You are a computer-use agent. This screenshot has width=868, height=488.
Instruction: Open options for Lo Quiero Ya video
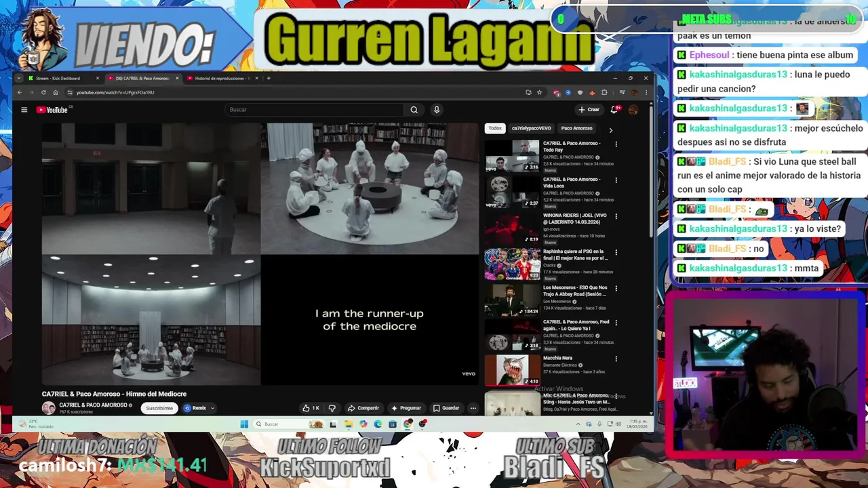point(616,323)
